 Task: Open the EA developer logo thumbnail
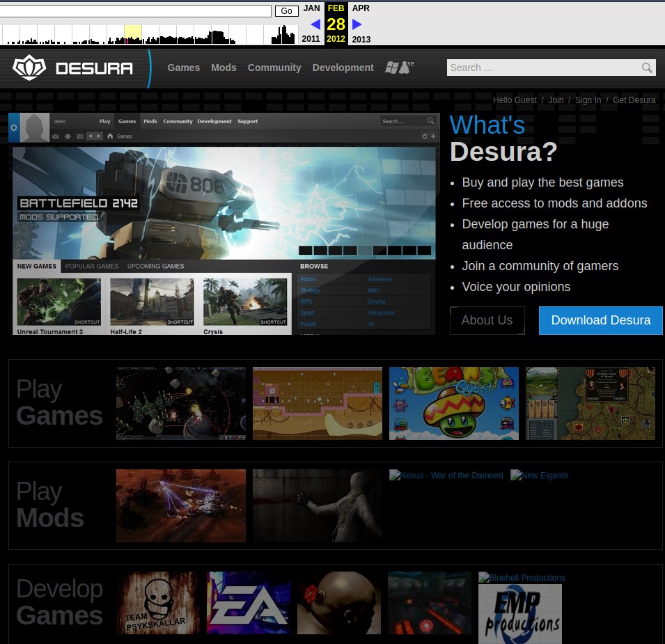[x=249, y=602]
